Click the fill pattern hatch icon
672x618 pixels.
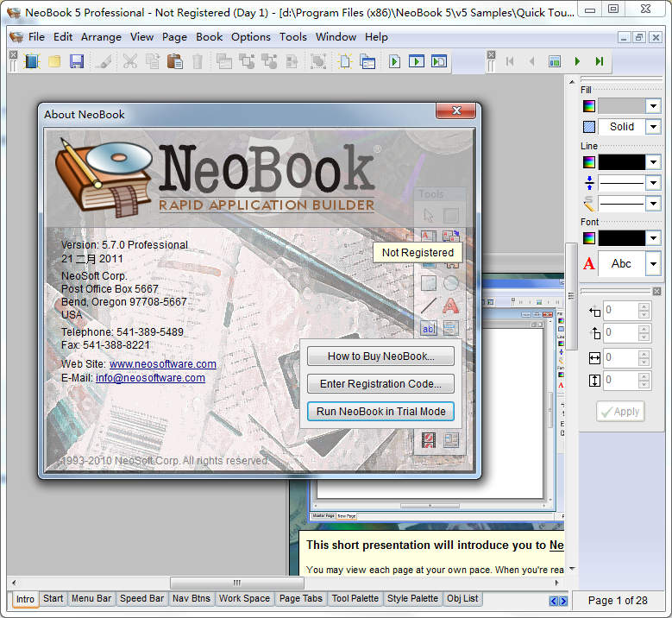click(x=589, y=127)
